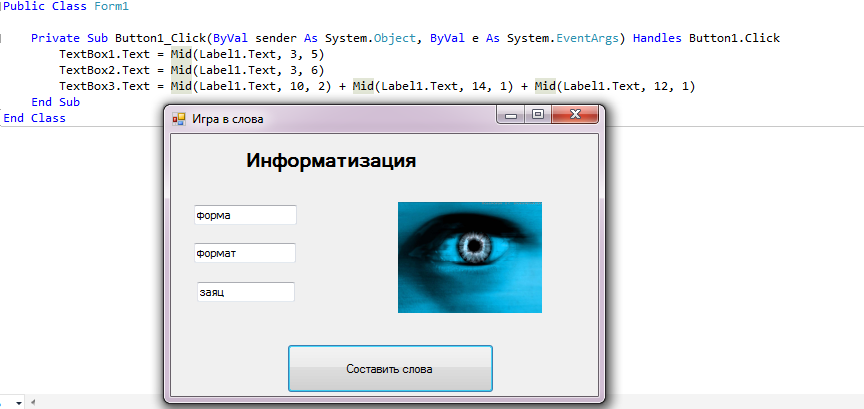Click the 'Игра в слова' window title text
The width and height of the screenshot is (864, 409).
[228, 119]
